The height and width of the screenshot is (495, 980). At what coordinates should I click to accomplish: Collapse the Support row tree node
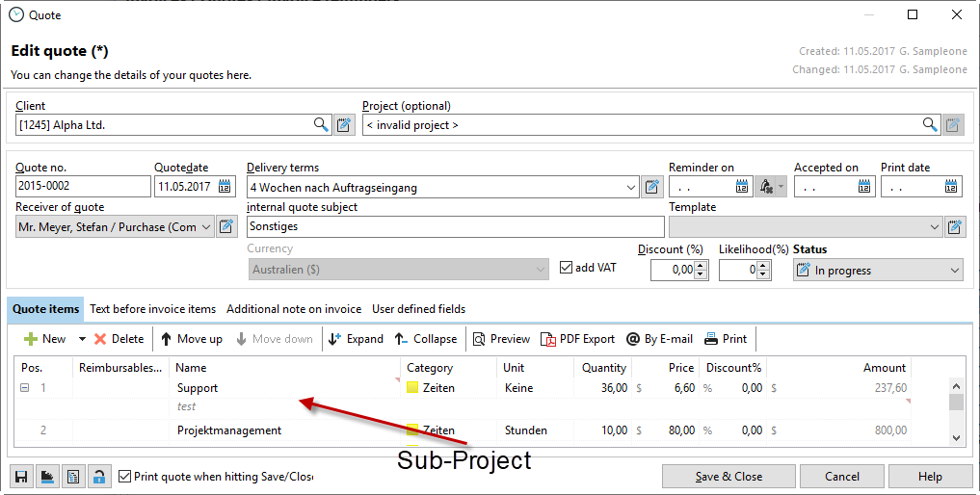point(24,388)
